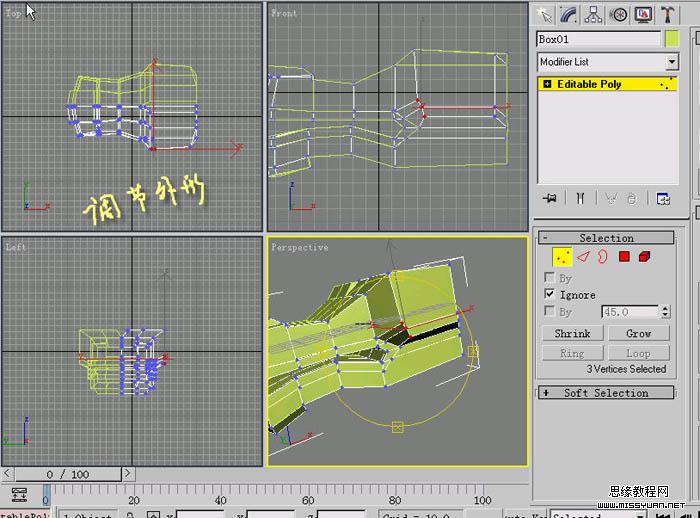
Task: Collapse the Selection rollout header
Action: coord(606,238)
